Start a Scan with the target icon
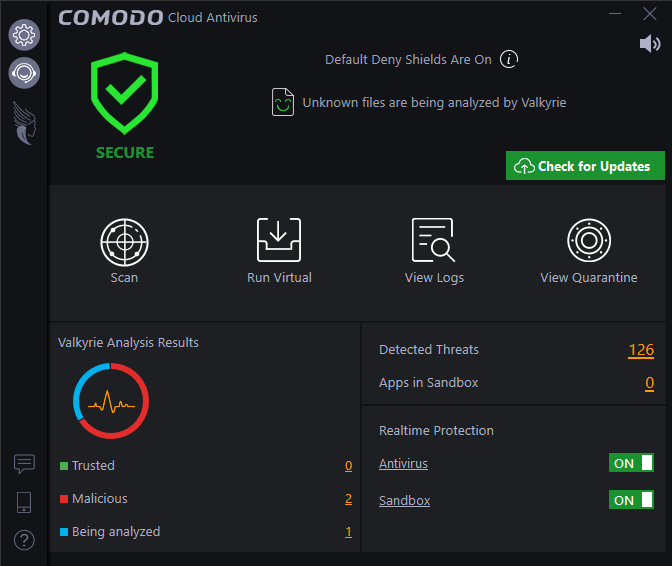This screenshot has width=672, height=566. (x=124, y=240)
